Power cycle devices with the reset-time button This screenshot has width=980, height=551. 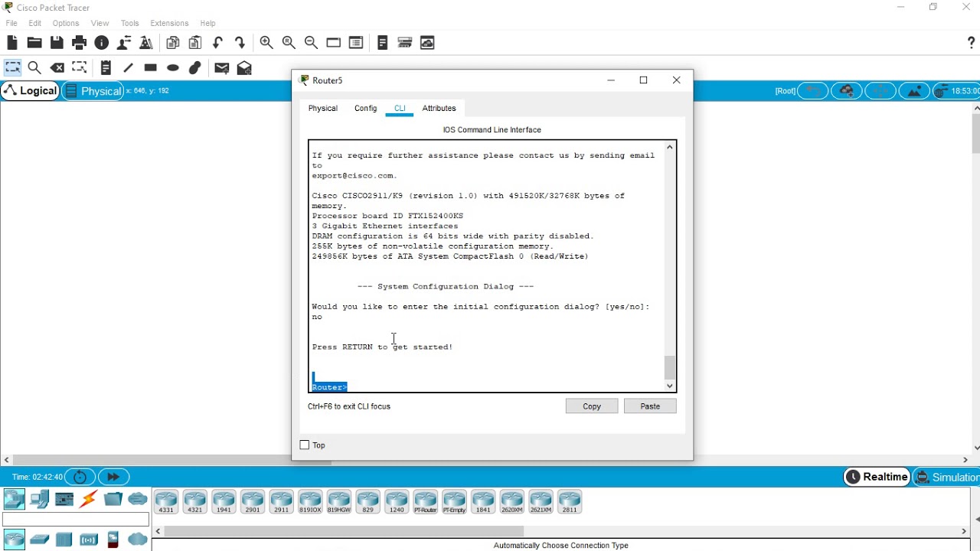(80, 477)
